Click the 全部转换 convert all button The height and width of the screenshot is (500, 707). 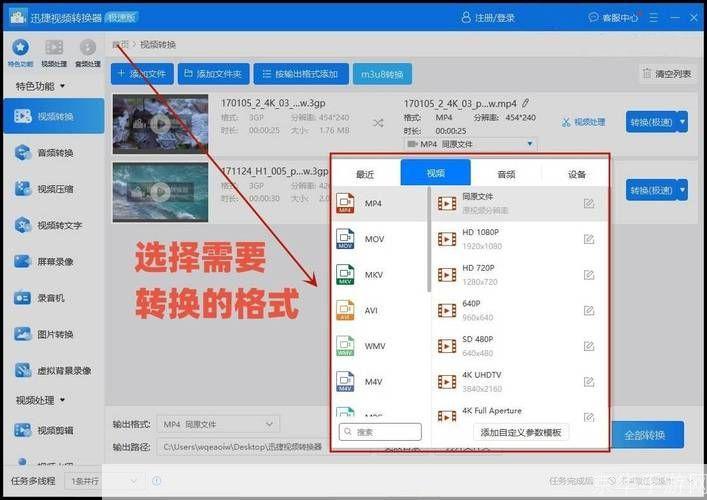(649, 435)
